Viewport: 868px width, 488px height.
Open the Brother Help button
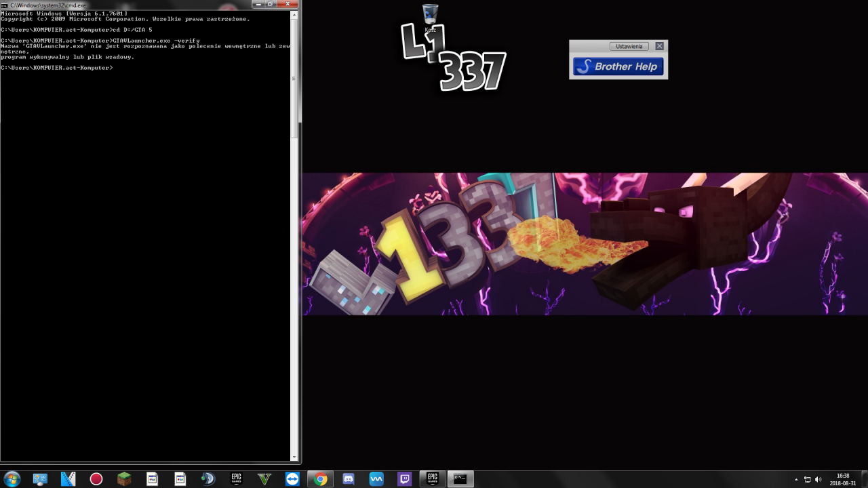(618, 66)
